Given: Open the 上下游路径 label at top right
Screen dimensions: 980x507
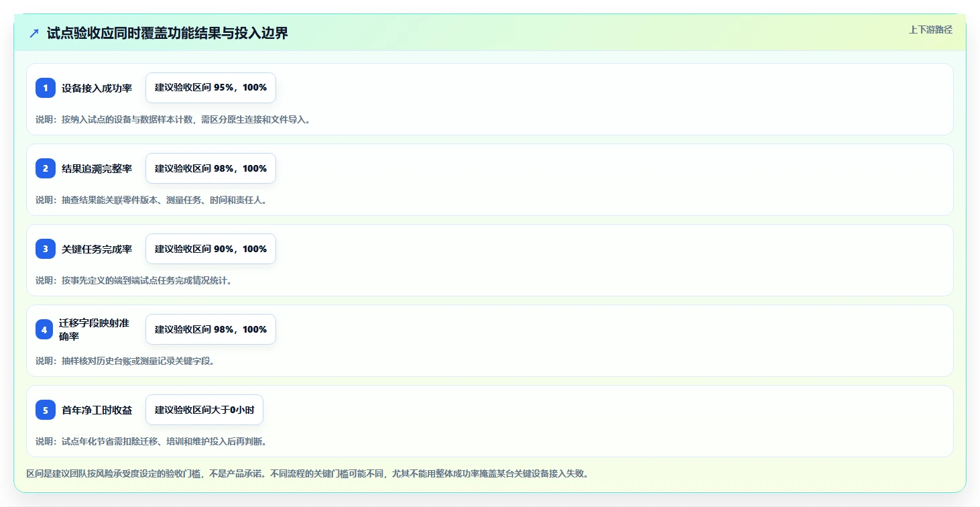Looking at the screenshot, I should coord(930,30).
